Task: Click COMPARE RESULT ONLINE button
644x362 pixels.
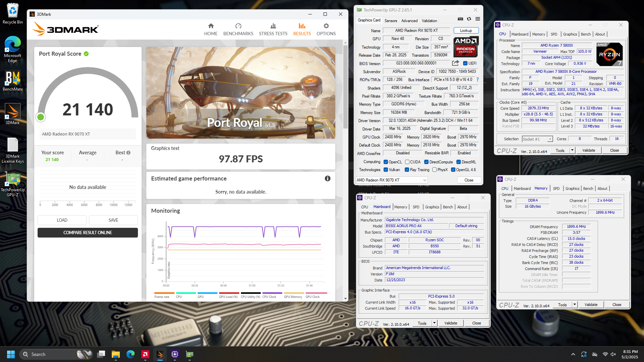Action: (88, 232)
